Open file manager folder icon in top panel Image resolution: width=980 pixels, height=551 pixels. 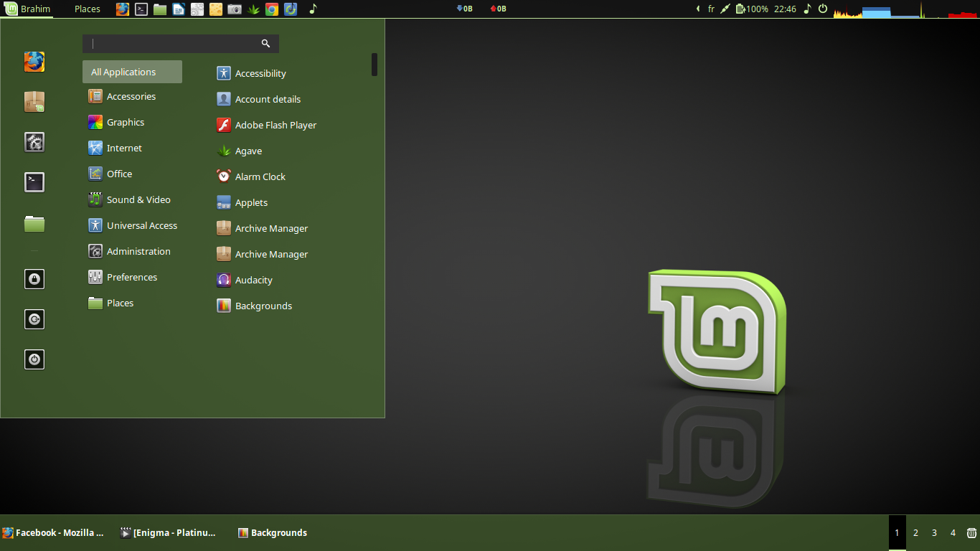tap(160, 9)
